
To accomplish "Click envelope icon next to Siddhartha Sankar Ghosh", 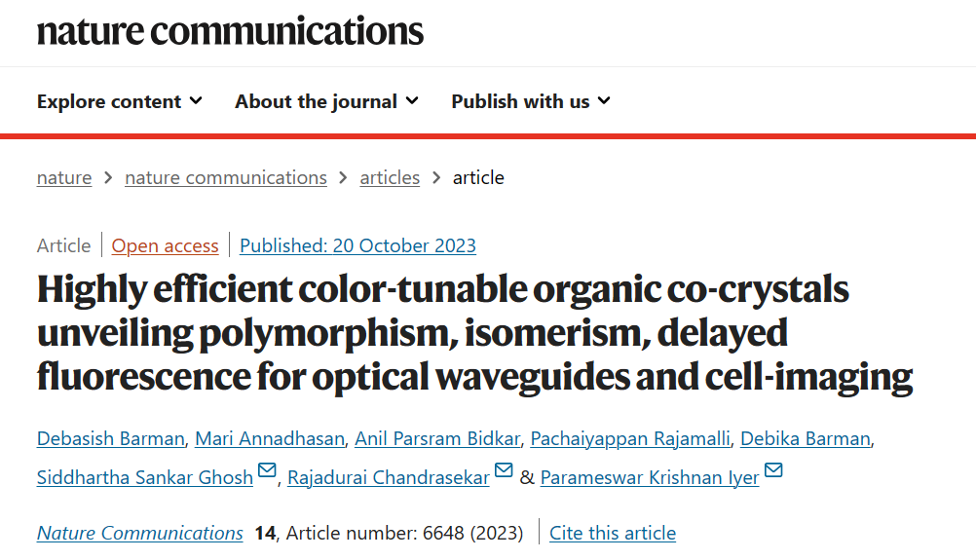I will point(267,469).
